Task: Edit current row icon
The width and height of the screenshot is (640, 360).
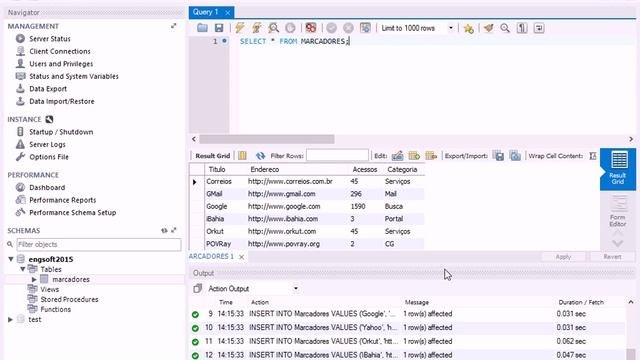Action: (x=397, y=156)
